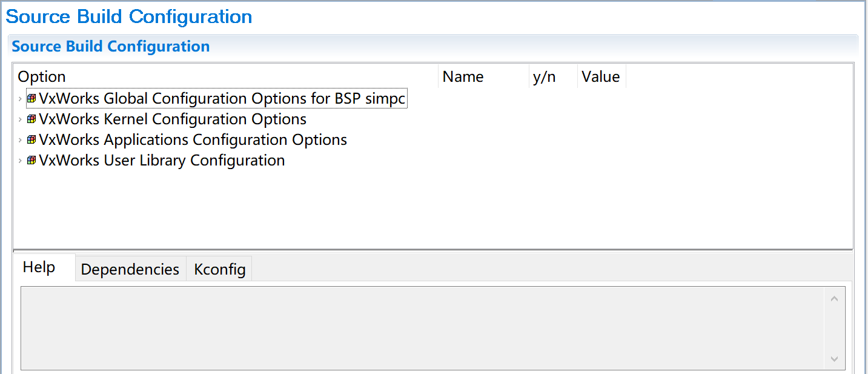Click the VxWorks Kernel Configuration Options icon
This screenshot has height=374, width=868.
click(31, 119)
